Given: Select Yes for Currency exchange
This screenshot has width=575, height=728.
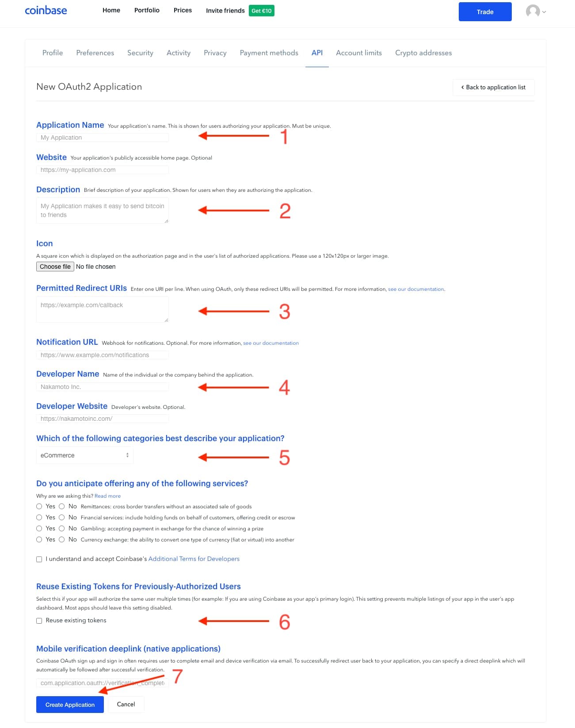Looking at the screenshot, I should click(39, 539).
